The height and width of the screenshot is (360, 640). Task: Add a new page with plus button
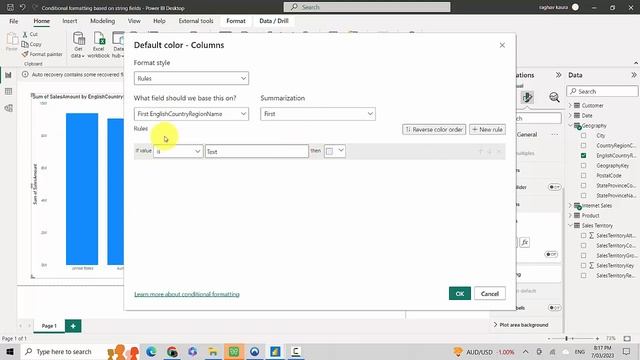point(73,326)
